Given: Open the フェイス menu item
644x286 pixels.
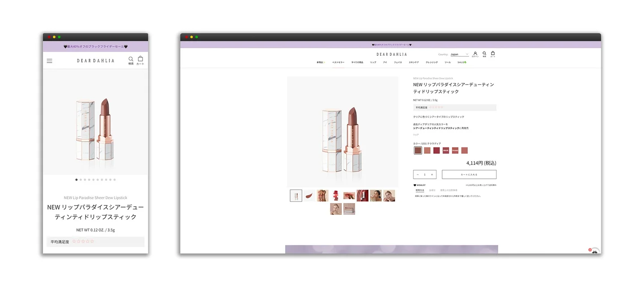Looking at the screenshot, I should coord(398,62).
